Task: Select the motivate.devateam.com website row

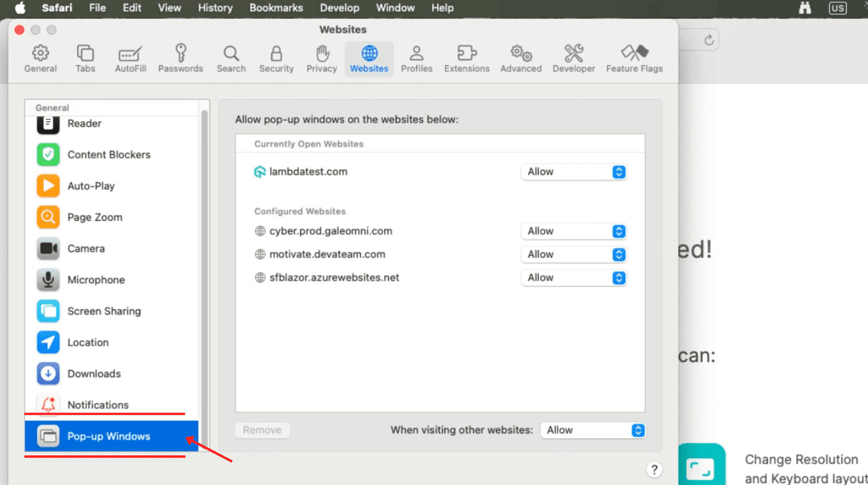Action: click(x=440, y=254)
